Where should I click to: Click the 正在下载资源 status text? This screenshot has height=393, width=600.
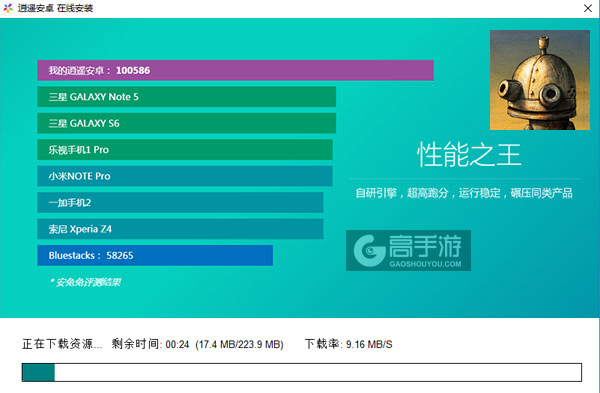click(62, 344)
